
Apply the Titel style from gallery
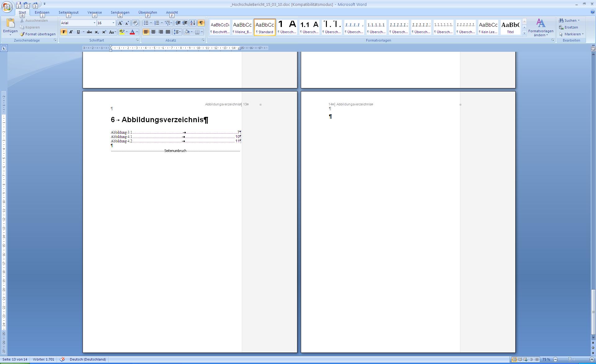point(510,27)
